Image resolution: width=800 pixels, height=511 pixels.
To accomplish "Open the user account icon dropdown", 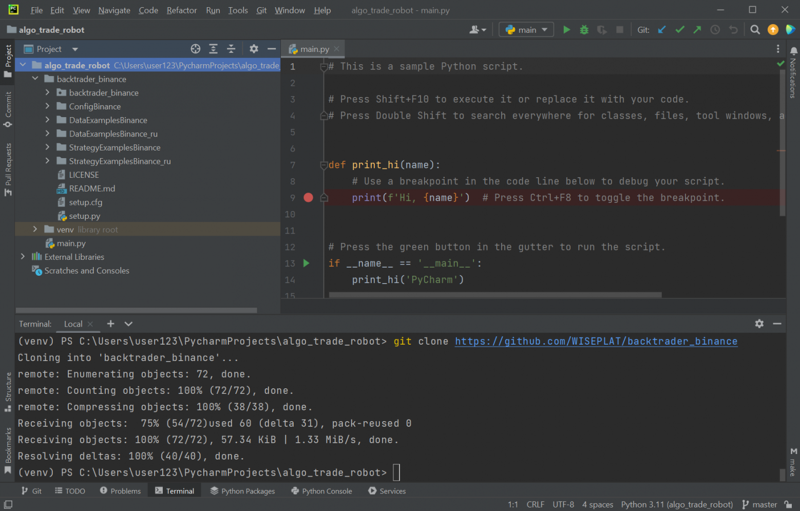I will pos(478,30).
